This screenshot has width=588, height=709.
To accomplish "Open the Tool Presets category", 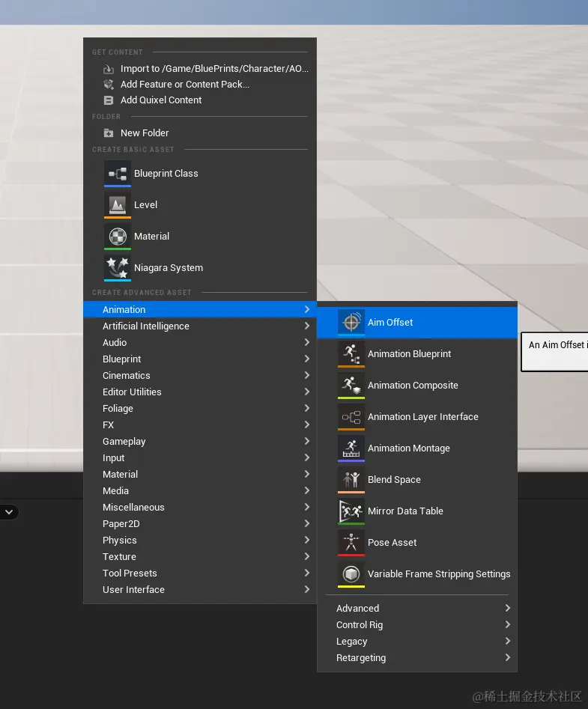I will point(200,573).
